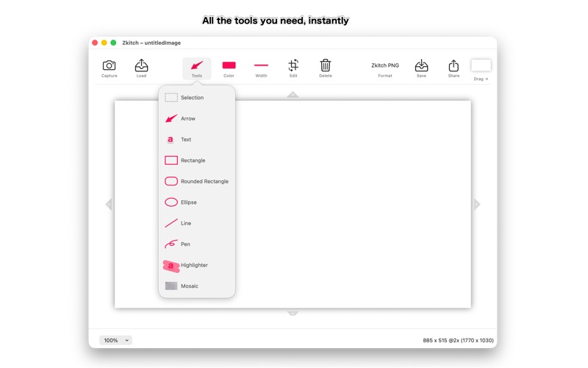
Task: Pick the Rectangle tool icon
Action: click(x=171, y=160)
